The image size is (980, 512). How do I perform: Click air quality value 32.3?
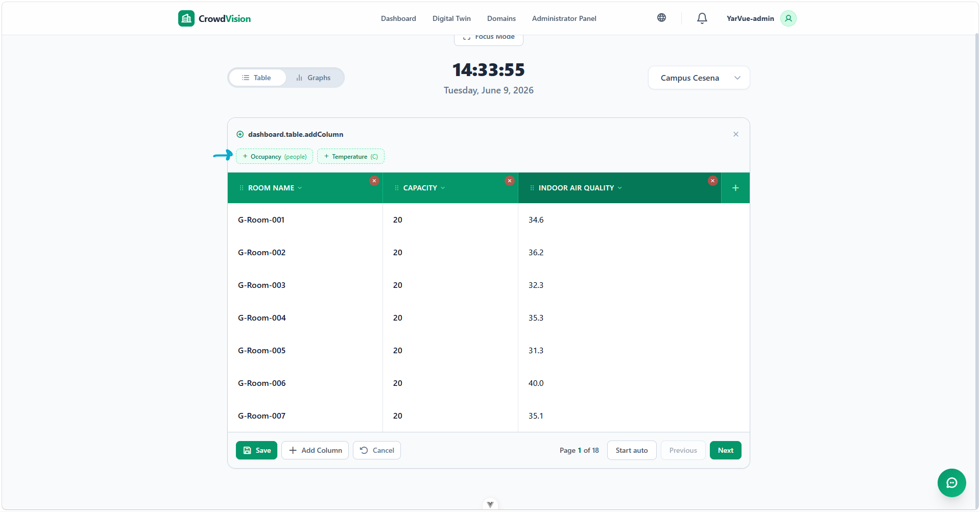click(x=536, y=285)
